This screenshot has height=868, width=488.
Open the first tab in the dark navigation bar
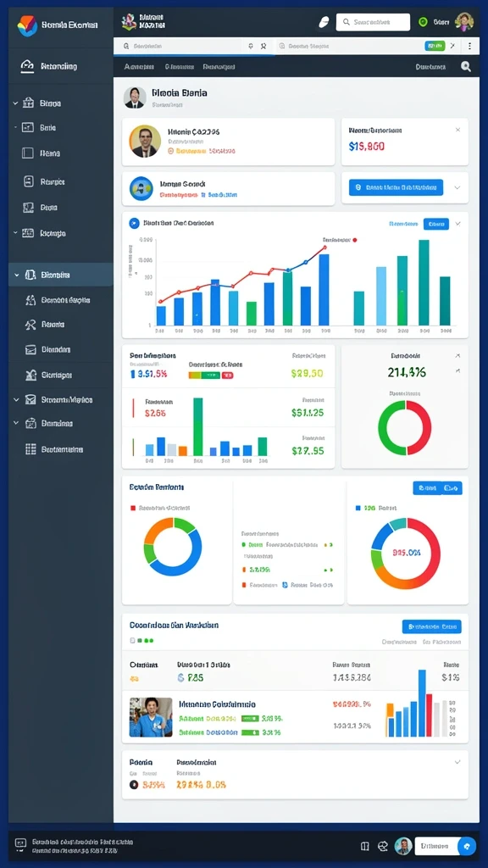click(140, 67)
